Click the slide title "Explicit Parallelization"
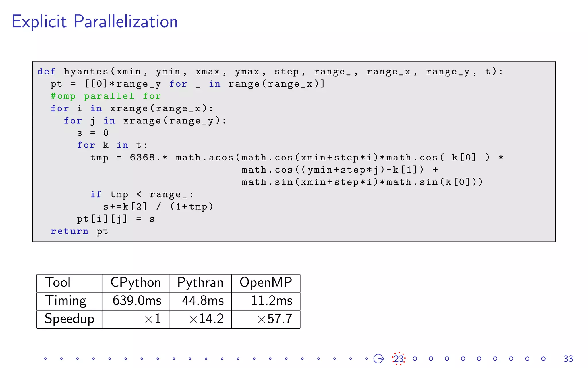 click(x=95, y=22)
